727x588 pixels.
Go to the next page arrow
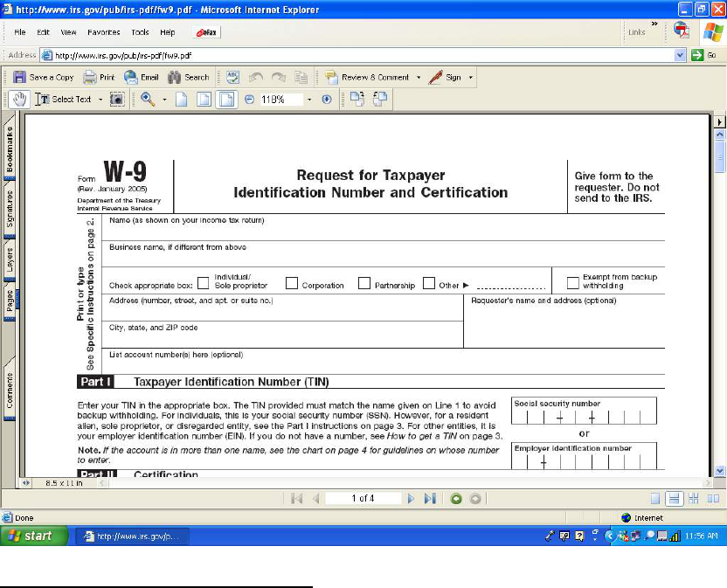click(x=411, y=499)
